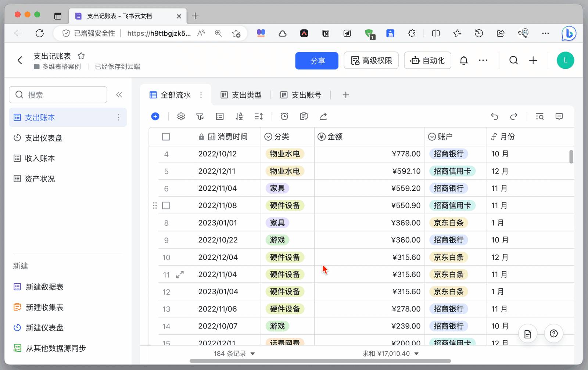Open 全部流水 view options menu
588x370 pixels.
tap(201, 95)
